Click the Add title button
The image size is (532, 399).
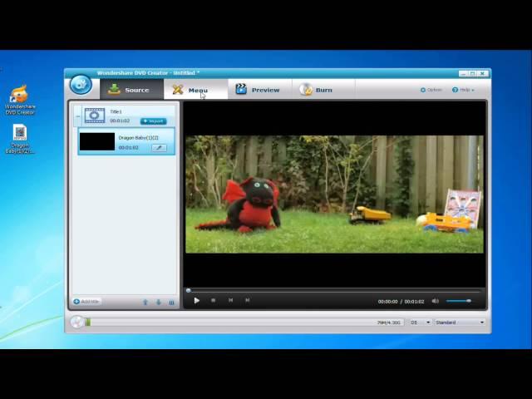[x=86, y=301]
